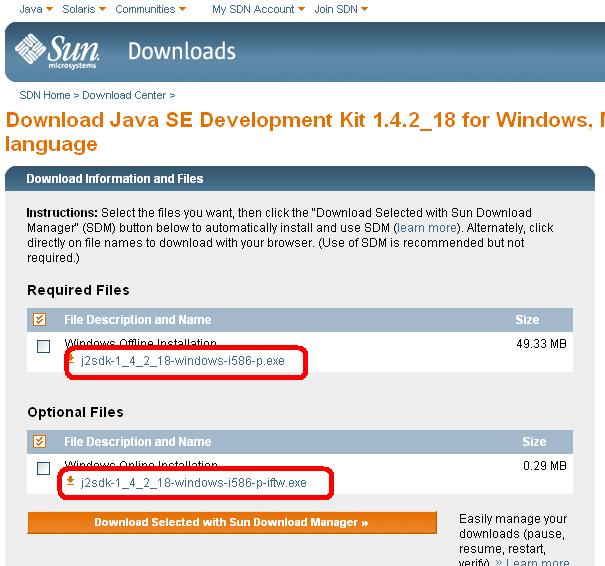Click File Description and Name header in Optional Files
Image resolution: width=605 pixels, height=566 pixels.
(137, 441)
